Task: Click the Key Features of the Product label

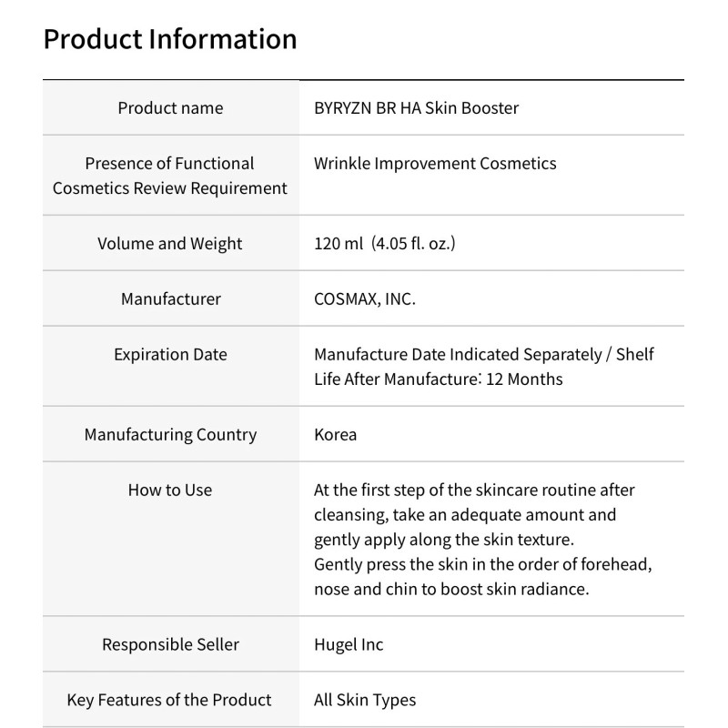Action: (x=170, y=701)
